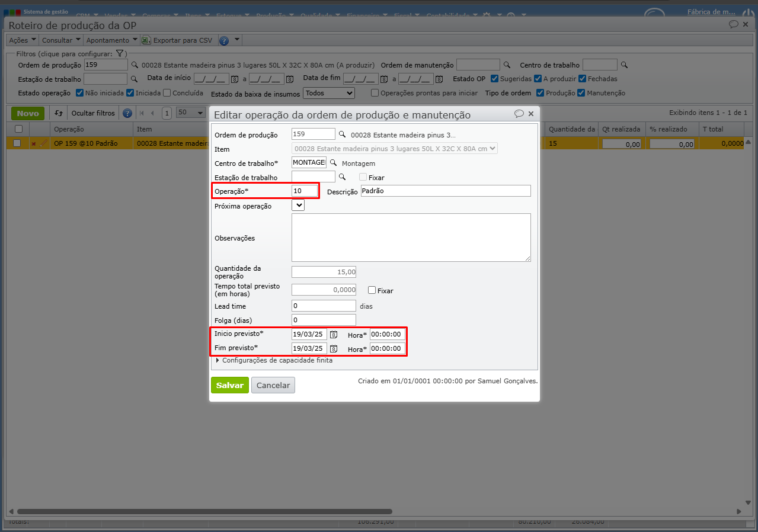
Task: Click the green Salvar button
Action: click(230, 385)
